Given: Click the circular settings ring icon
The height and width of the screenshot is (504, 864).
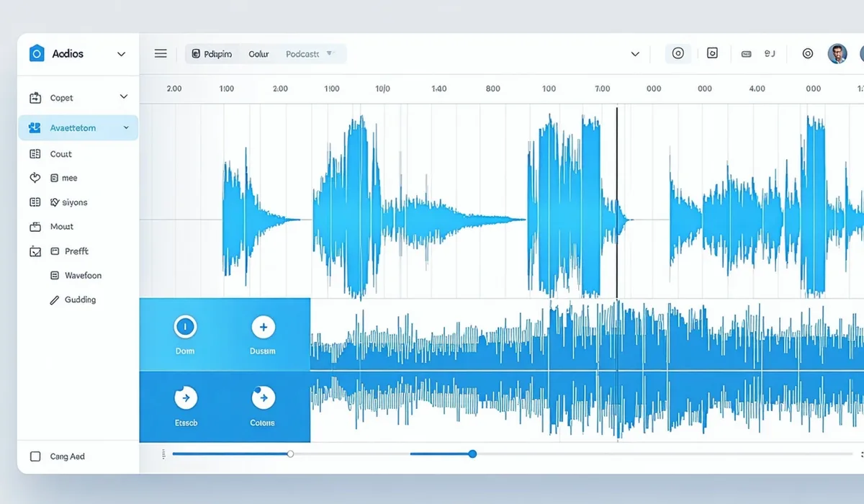Looking at the screenshot, I should 808,53.
